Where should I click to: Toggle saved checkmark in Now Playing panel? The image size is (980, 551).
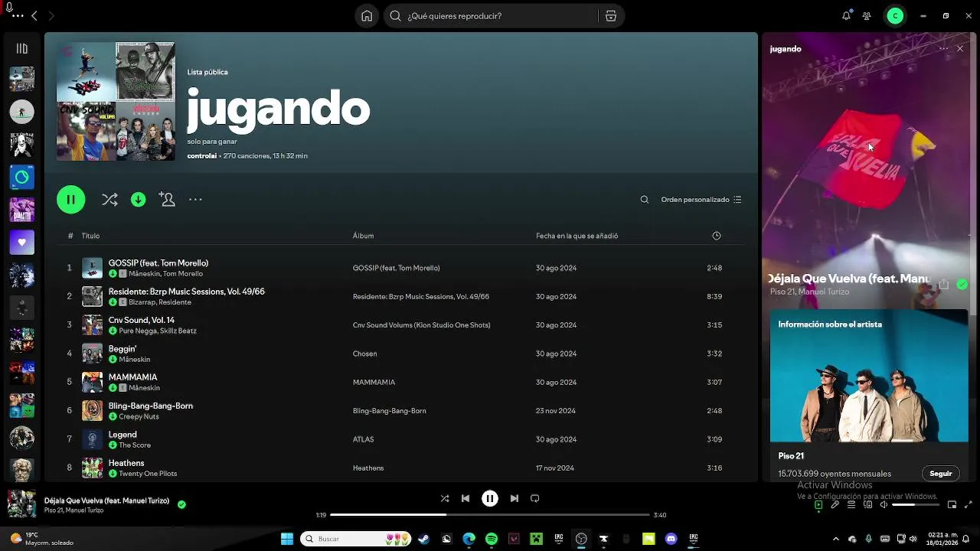coord(962,284)
